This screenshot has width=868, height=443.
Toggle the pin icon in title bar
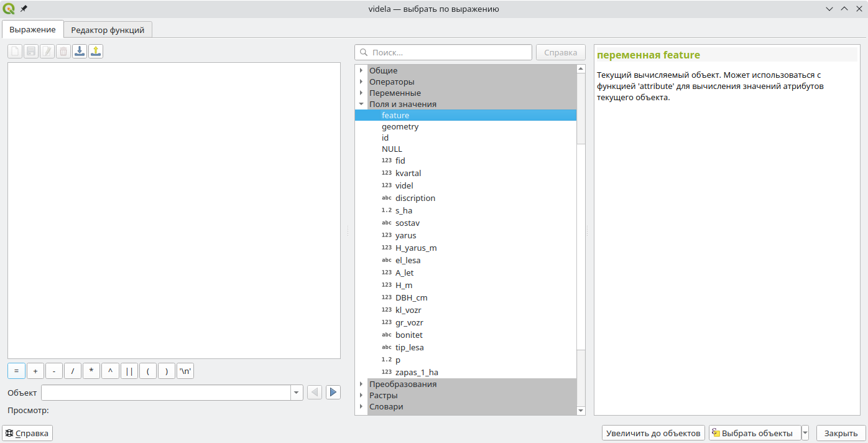(24, 9)
